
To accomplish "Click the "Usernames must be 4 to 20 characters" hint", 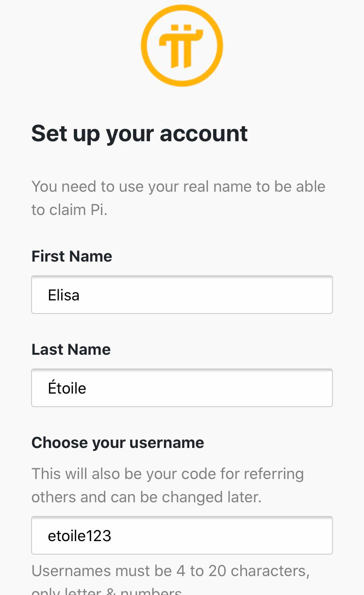I will (170, 571).
